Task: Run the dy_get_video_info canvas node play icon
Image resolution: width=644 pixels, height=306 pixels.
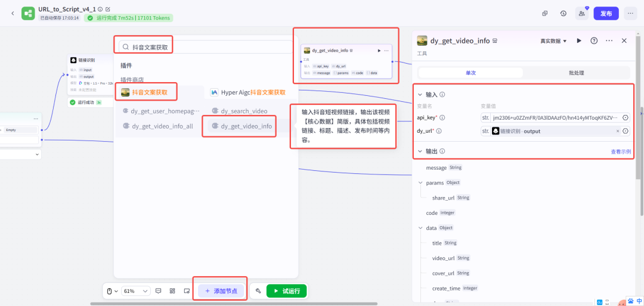Action: [379, 51]
